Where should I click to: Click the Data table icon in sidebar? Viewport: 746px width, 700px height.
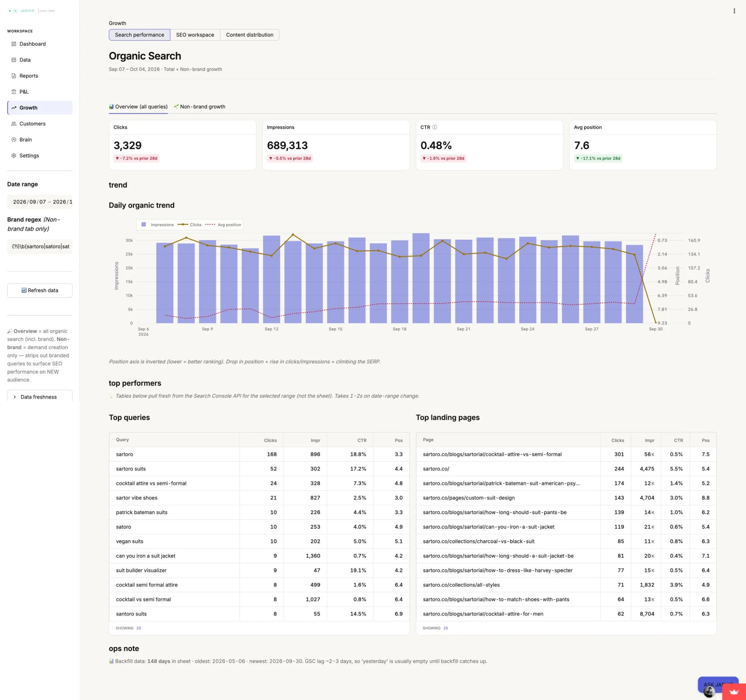pyautogui.click(x=14, y=60)
